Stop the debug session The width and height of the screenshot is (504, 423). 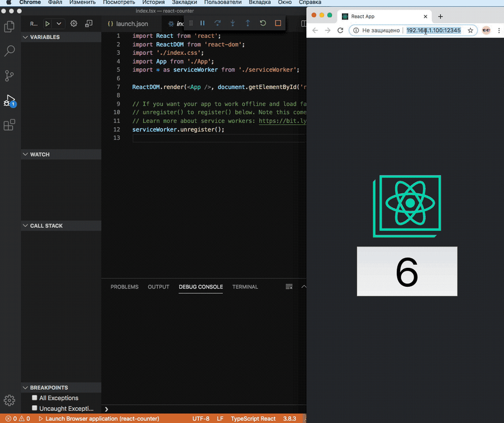pyautogui.click(x=278, y=23)
